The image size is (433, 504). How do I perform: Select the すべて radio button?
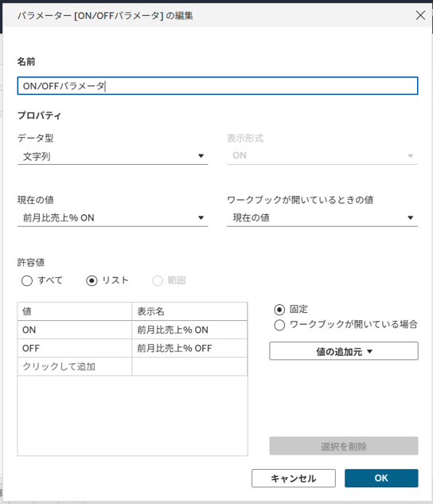[x=27, y=280]
